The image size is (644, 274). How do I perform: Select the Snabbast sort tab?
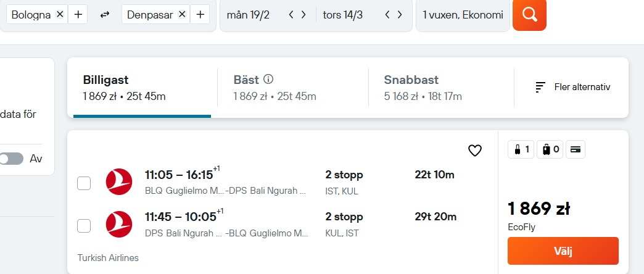(x=441, y=88)
